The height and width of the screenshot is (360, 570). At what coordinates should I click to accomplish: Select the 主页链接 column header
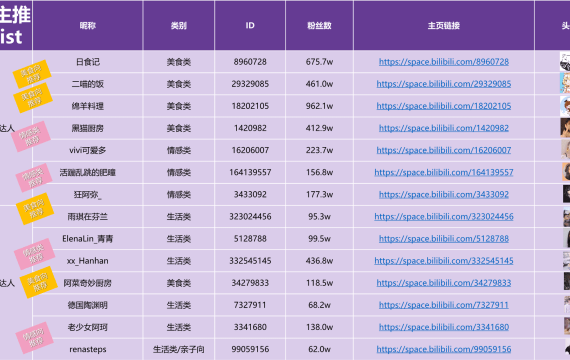point(443,25)
